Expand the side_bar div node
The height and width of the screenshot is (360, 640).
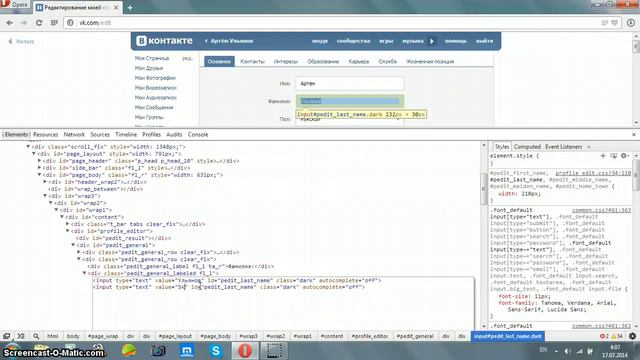[x=40, y=168]
